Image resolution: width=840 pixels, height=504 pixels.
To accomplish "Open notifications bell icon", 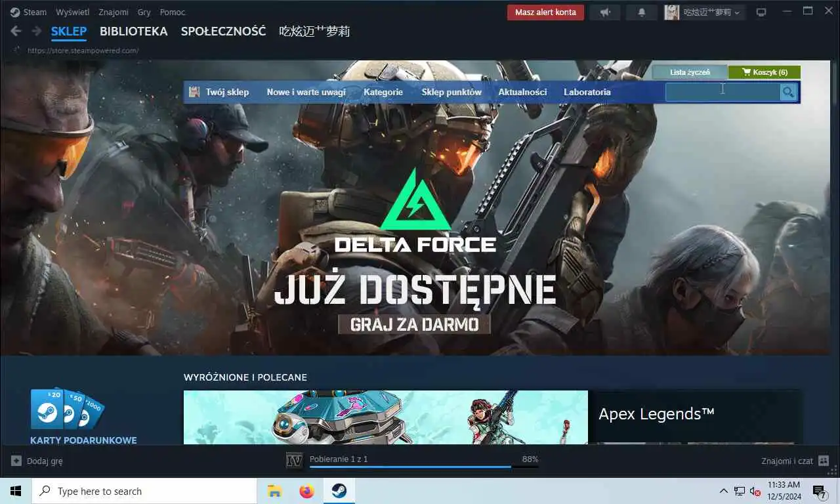I will (x=642, y=12).
